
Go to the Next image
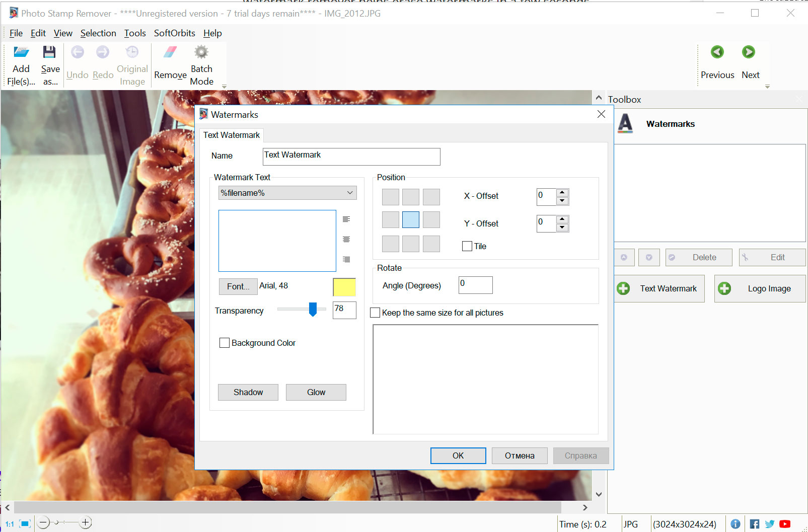(750, 60)
